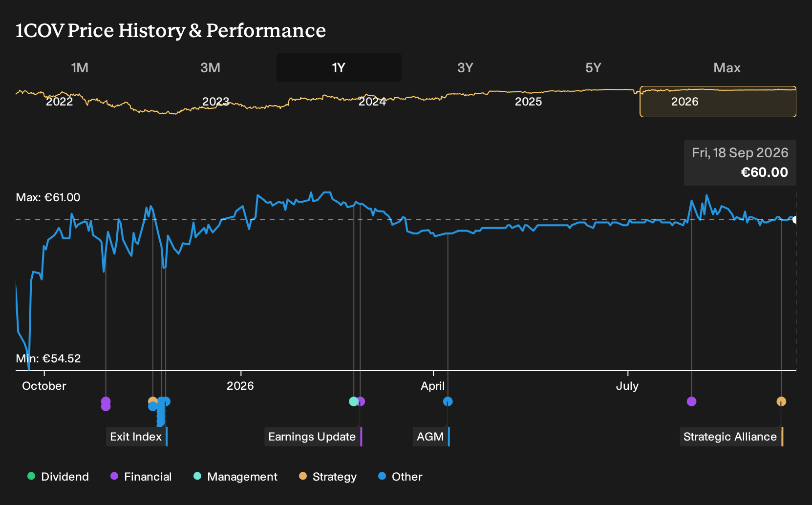Open the Exit Index event label
This screenshot has width=812, height=505.
[136, 437]
